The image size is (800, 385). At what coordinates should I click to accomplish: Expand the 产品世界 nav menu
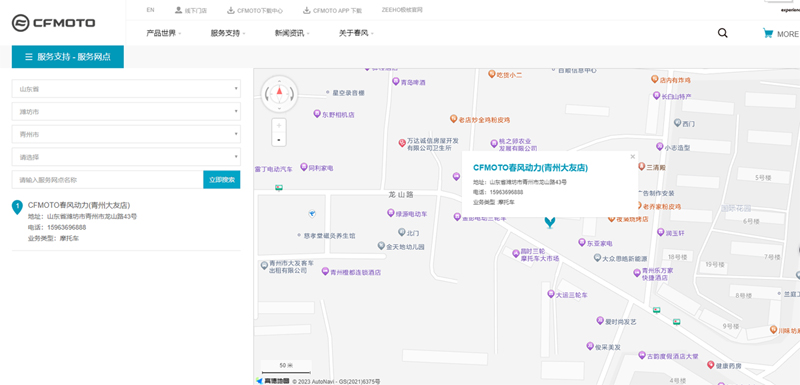(163, 33)
